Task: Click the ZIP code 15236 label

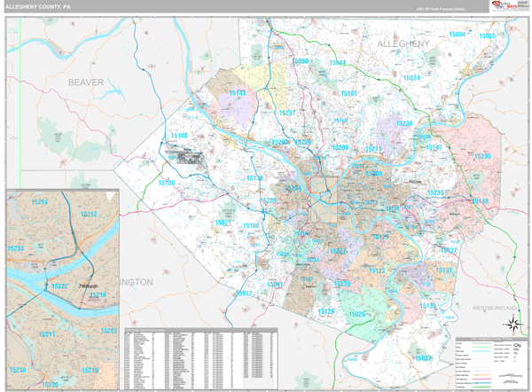Action: [x=342, y=284]
